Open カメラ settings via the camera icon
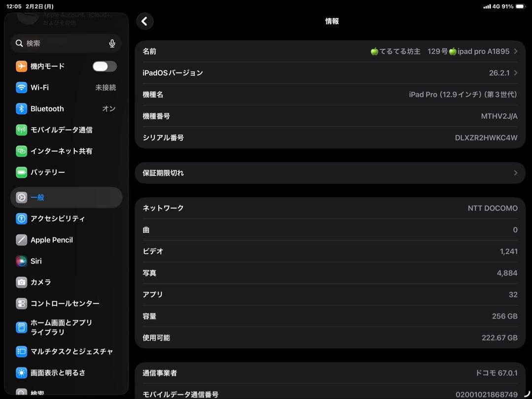The image size is (532, 399). (22, 282)
